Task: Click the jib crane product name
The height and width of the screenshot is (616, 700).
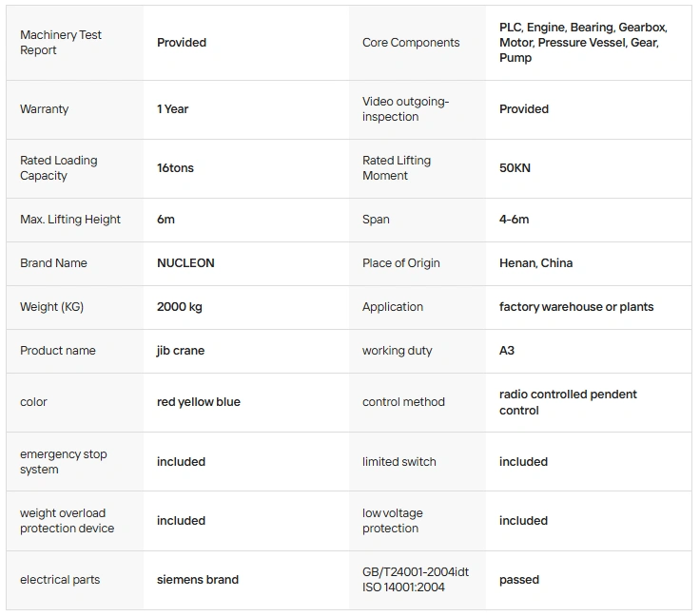Action: click(x=181, y=351)
